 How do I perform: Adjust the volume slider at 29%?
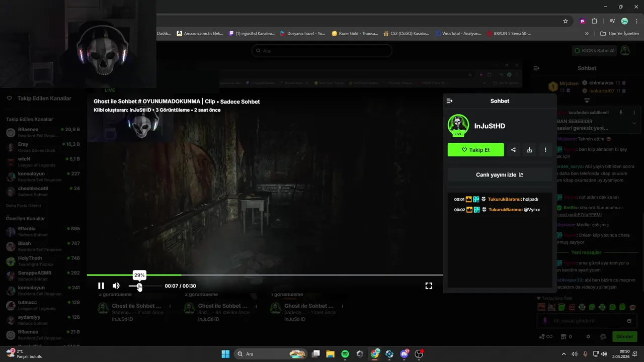139,287
